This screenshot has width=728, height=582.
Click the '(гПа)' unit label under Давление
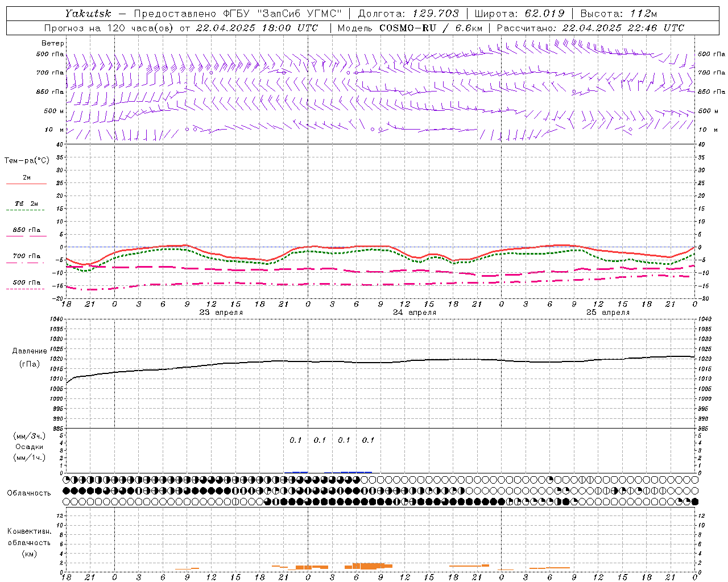click(30, 364)
